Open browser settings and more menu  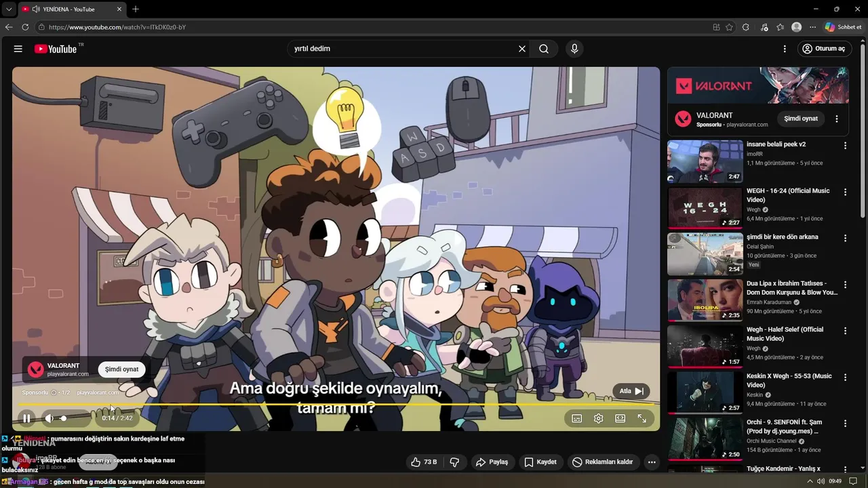pyautogui.click(x=813, y=27)
